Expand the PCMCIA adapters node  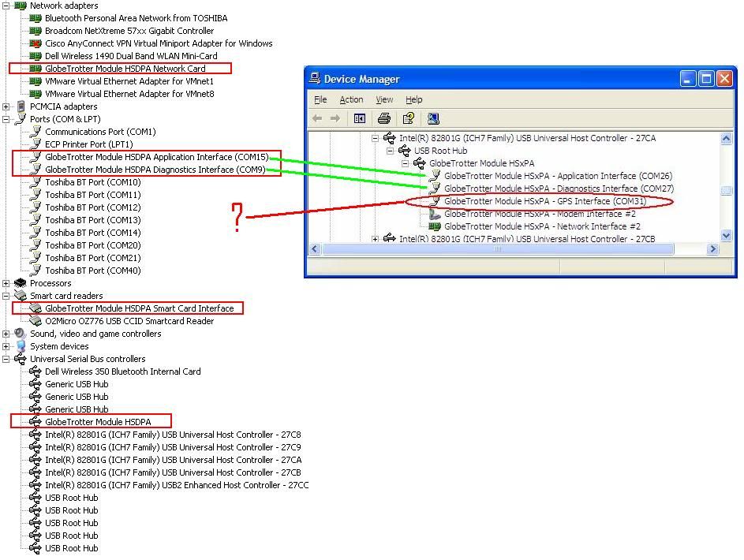tap(6, 106)
